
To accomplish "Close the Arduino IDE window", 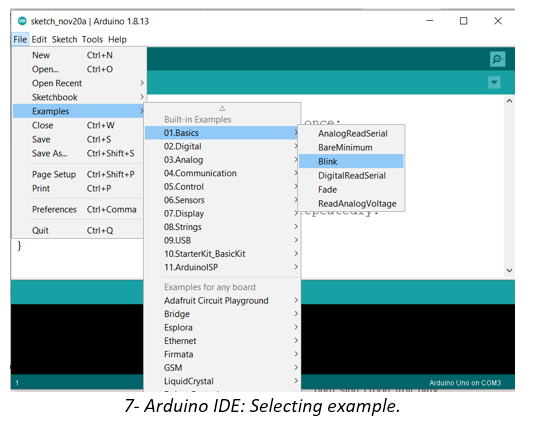I will tap(498, 21).
